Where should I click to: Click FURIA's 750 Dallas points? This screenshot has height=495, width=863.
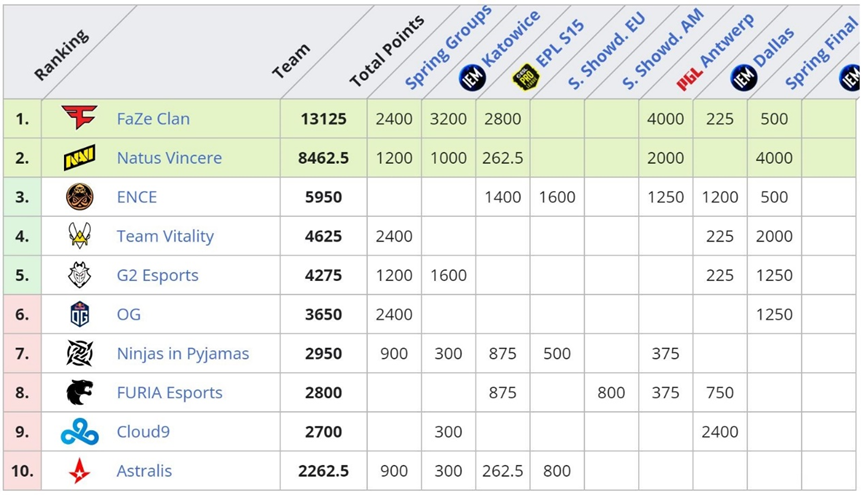pos(720,392)
